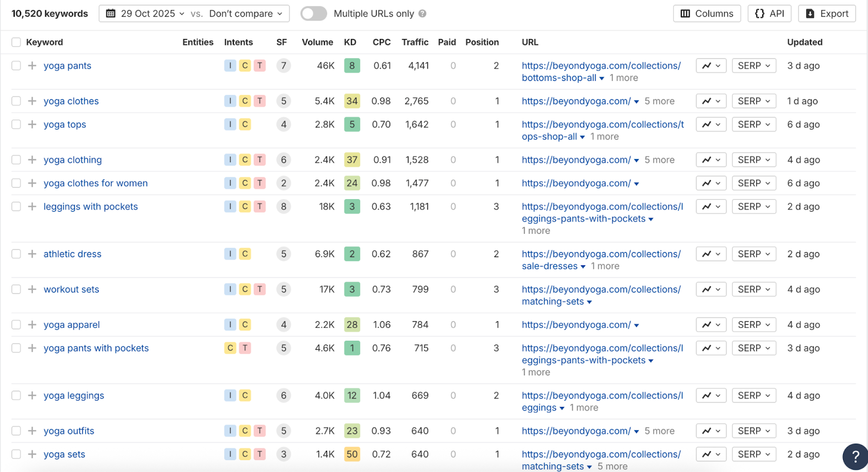
Task: Click the plus icon beside yoga tops
Action: click(32, 124)
